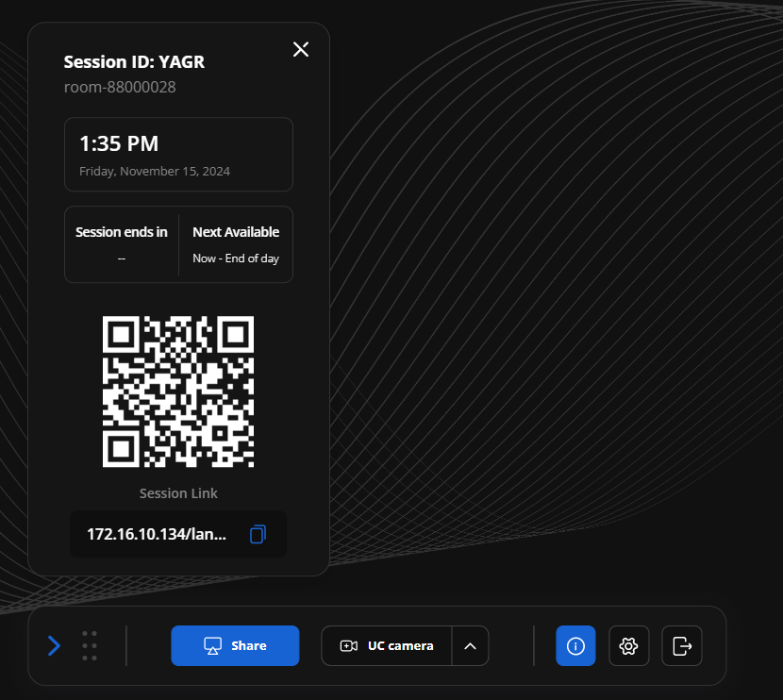Click the Session ID: YAGR heading
The height and width of the screenshot is (700, 783).
coord(134,62)
